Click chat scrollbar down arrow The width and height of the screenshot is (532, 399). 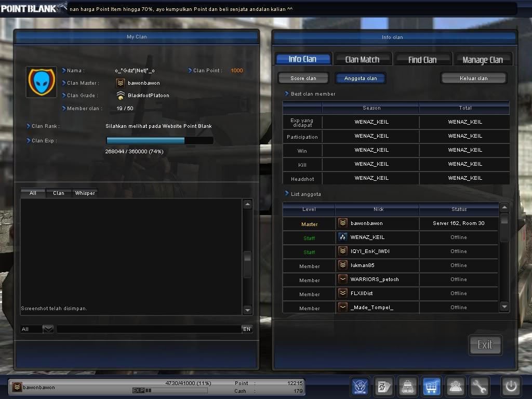[248, 310]
